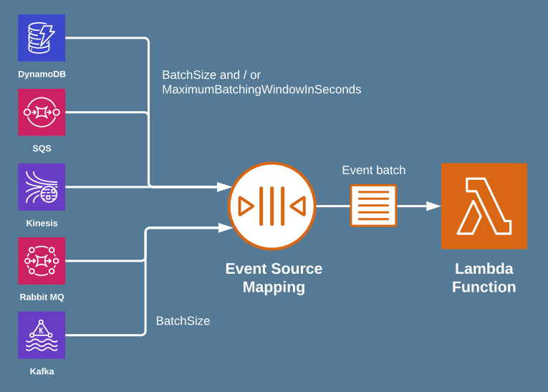Select the "Rabbit MQ" caption text
Viewport: 548px width, 392px height.
click(42, 297)
